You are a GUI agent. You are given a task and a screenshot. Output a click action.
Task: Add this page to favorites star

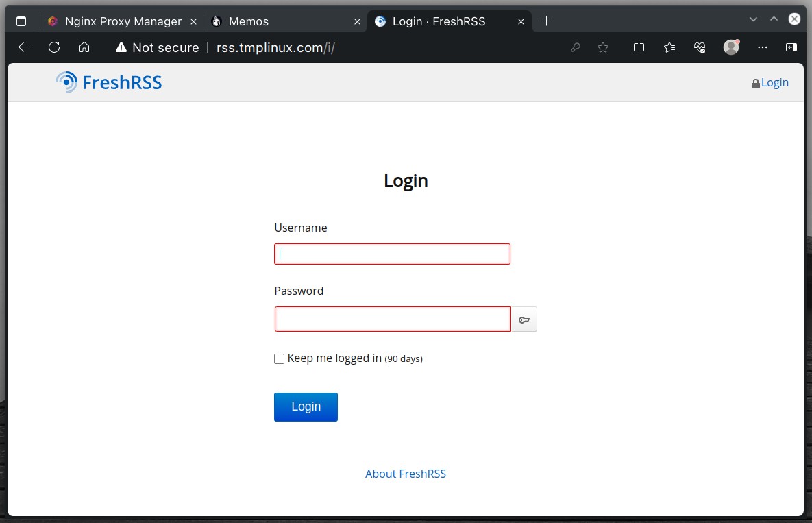click(603, 48)
